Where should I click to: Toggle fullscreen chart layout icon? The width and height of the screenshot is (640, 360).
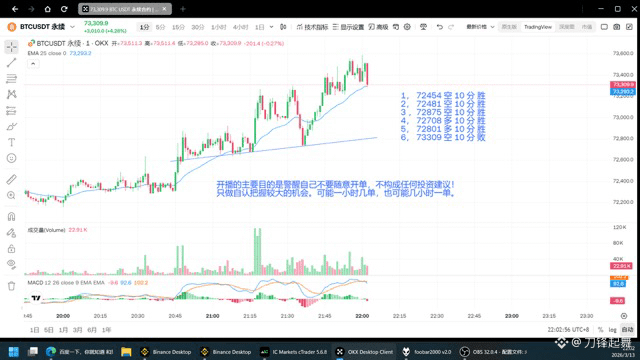click(x=604, y=27)
